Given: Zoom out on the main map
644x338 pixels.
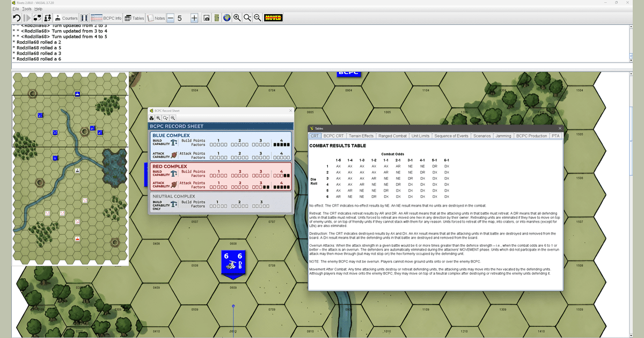Looking at the screenshot, I should click(x=258, y=18).
